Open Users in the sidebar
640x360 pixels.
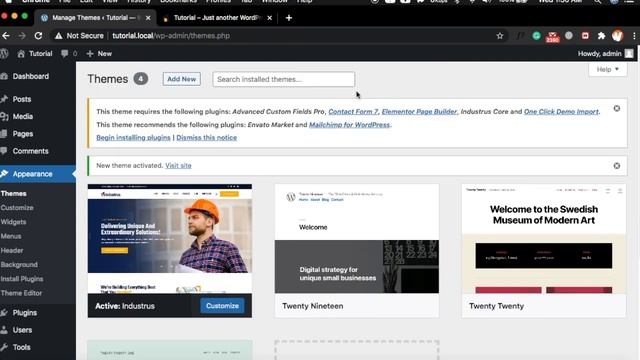(22, 330)
